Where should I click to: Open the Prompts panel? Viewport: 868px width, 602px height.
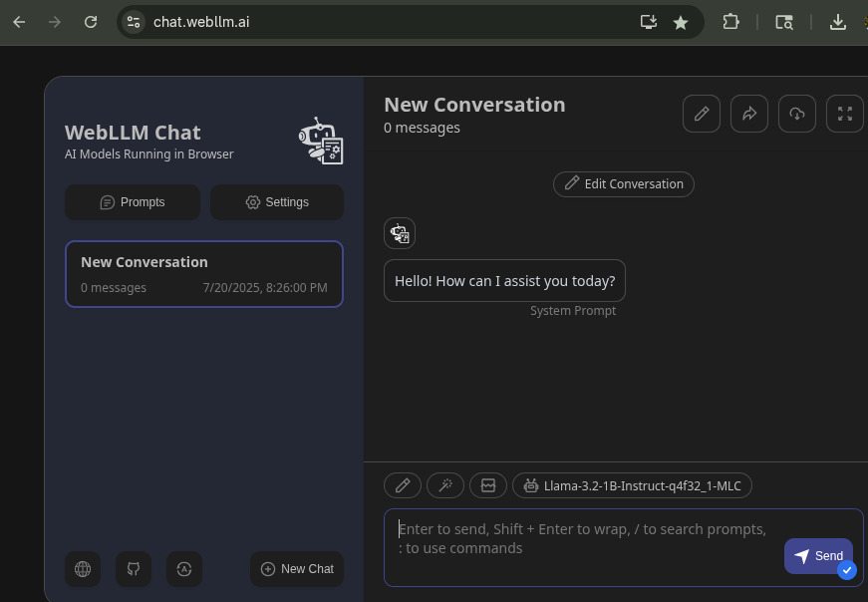click(133, 202)
